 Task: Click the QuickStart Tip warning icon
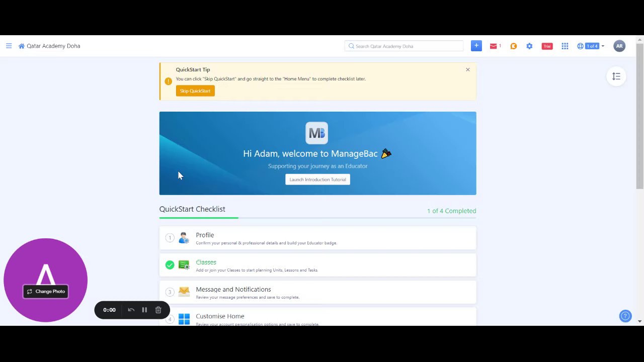(x=168, y=81)
